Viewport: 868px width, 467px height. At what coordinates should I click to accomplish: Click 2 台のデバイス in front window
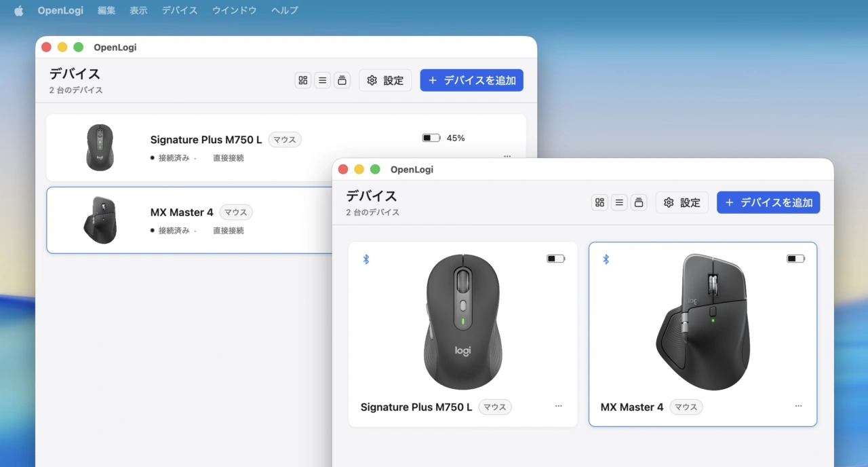pyautogui.click(x=373, y=212)
